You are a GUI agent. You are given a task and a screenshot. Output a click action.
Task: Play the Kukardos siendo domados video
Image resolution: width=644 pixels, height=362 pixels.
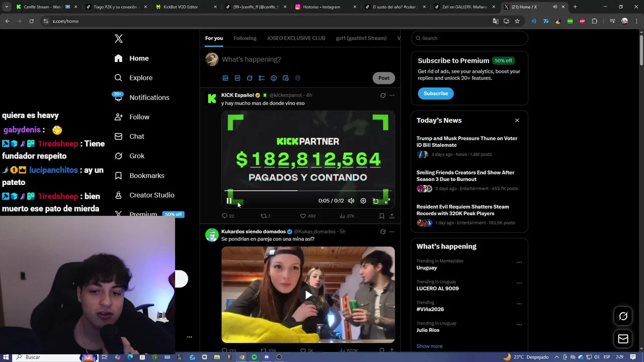pyautogui.click(x=308, y=295)
